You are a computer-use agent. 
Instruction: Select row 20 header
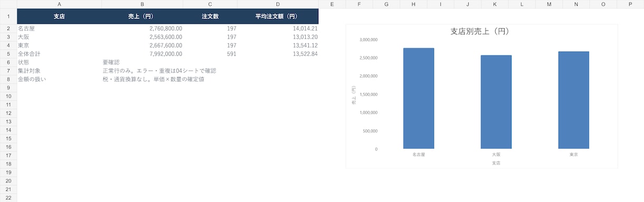8,180
